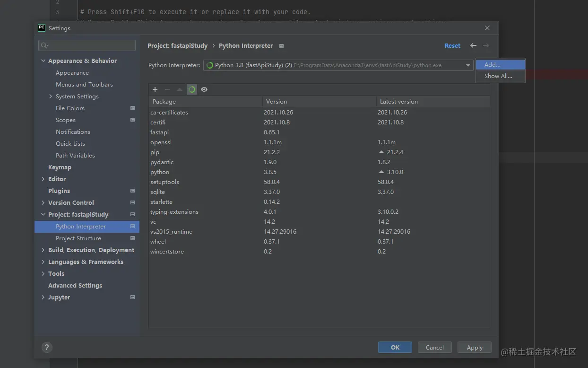This screenshot has width=588, height=368.
Task: Click the upgrade package arrow icon
Action: 179,89
